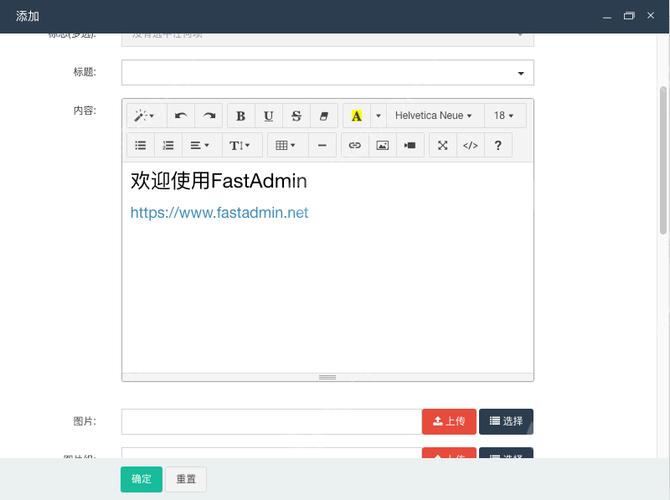Screen dimensions: 670x500
Task: Redo the last edit in editor
Action: click(209, 116)
